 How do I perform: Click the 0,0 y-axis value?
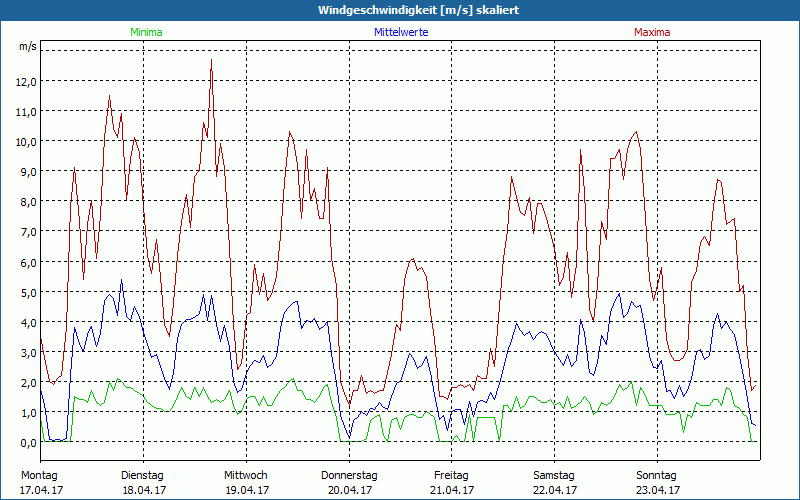27,442
